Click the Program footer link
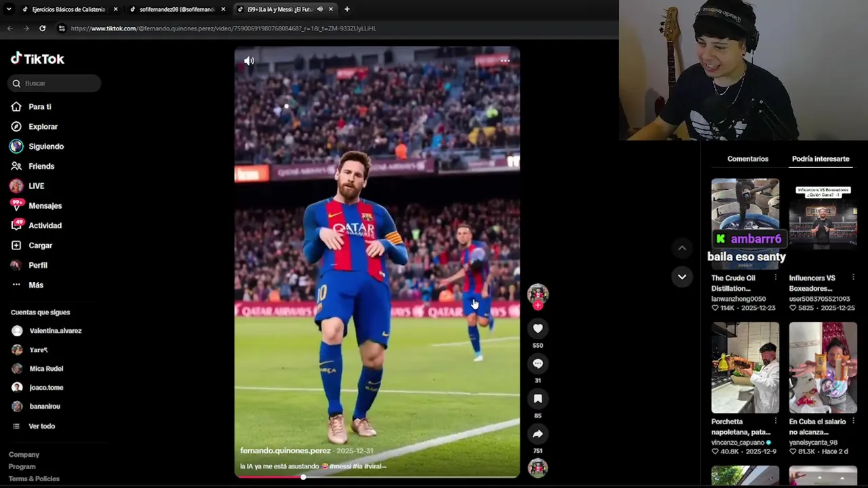The height and width of the screenshot is (488, 868). click(x=22, y=467)
